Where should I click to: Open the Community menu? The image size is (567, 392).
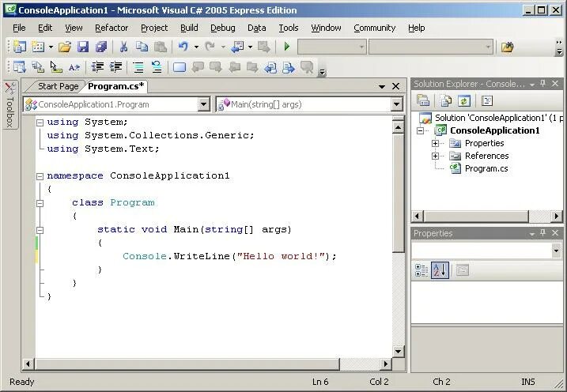(375, 28)
